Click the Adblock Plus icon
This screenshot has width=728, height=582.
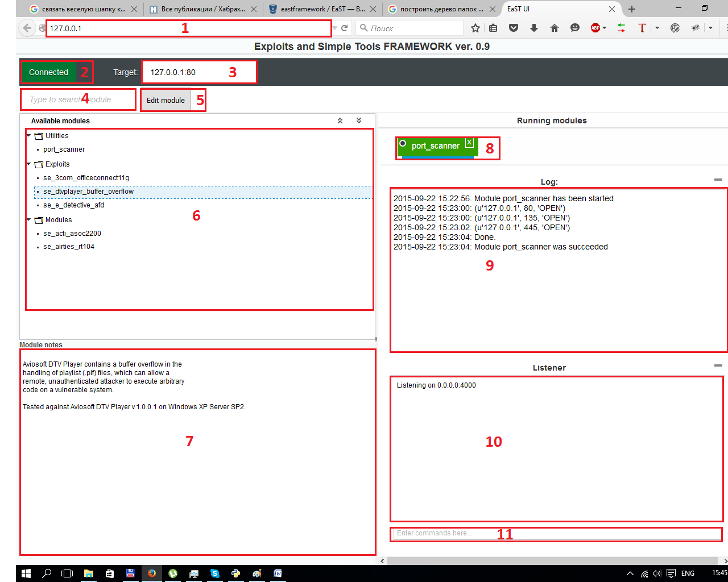click(x=595, y=28)
